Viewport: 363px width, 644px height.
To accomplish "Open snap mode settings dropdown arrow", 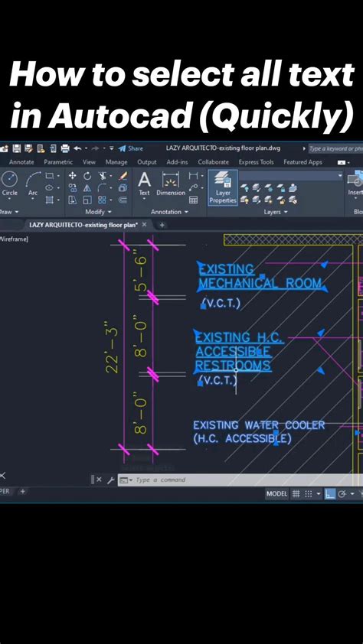I will [318, 493].
